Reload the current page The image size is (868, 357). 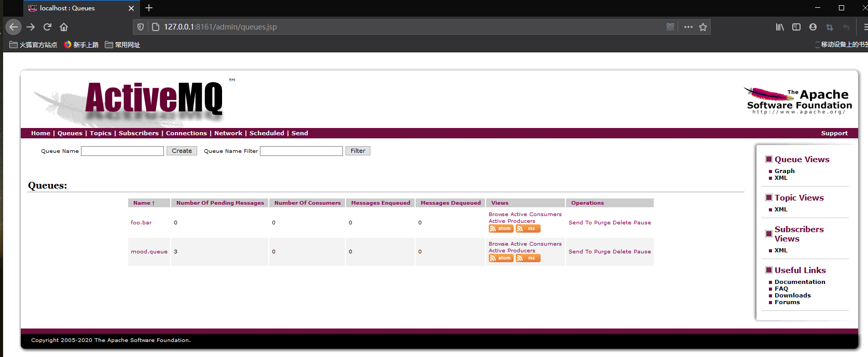(47, 27)
